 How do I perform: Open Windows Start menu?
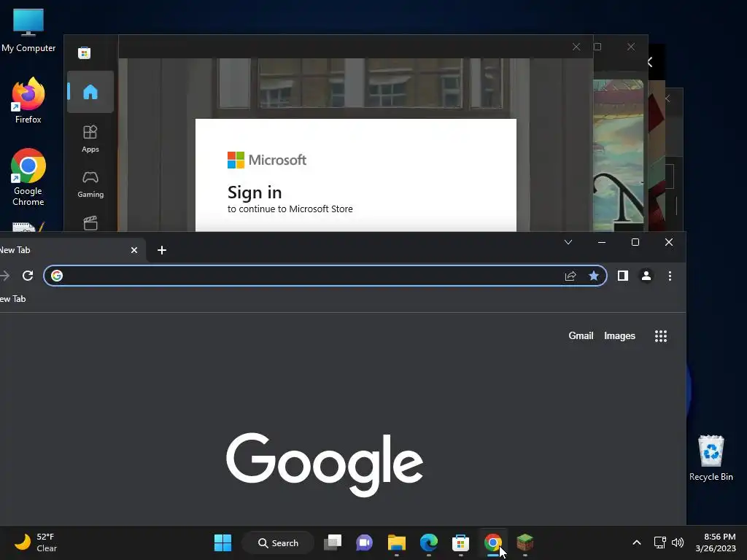point(222,542)
